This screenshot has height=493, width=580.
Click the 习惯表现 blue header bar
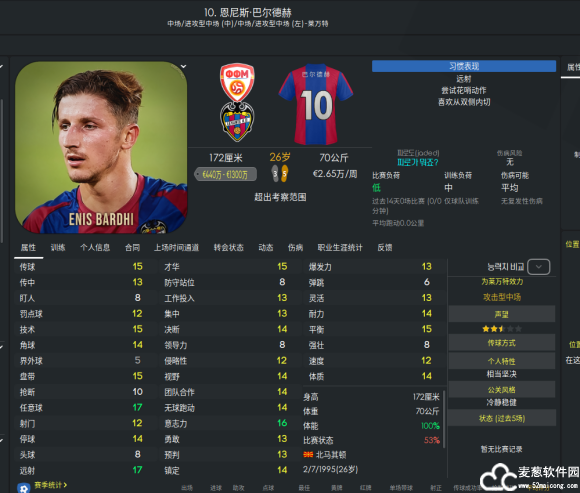click(x=464, y=66)
